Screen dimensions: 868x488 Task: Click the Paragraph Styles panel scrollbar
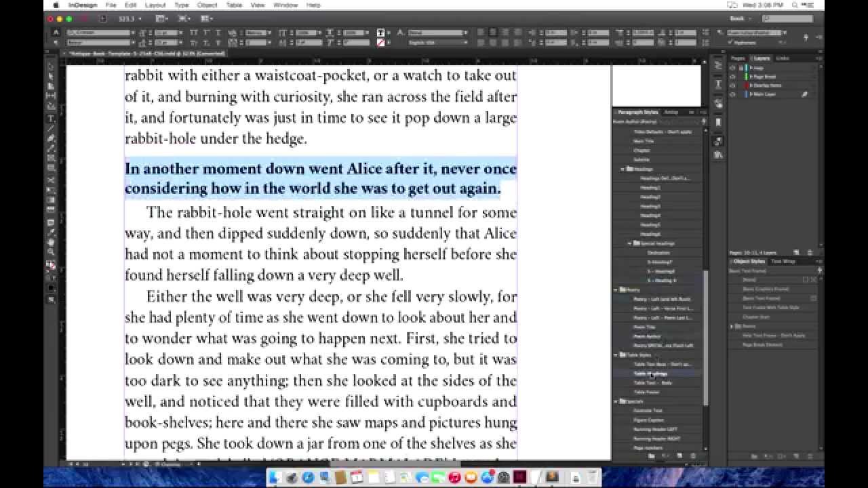click(706, 338)
